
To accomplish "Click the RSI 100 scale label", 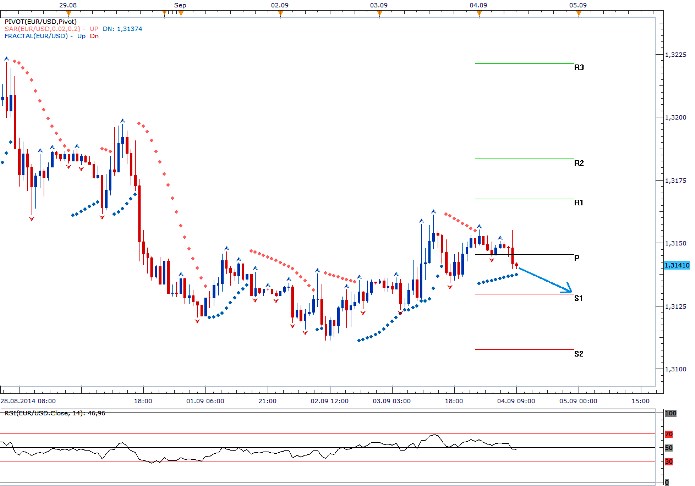I will [670, 413].
